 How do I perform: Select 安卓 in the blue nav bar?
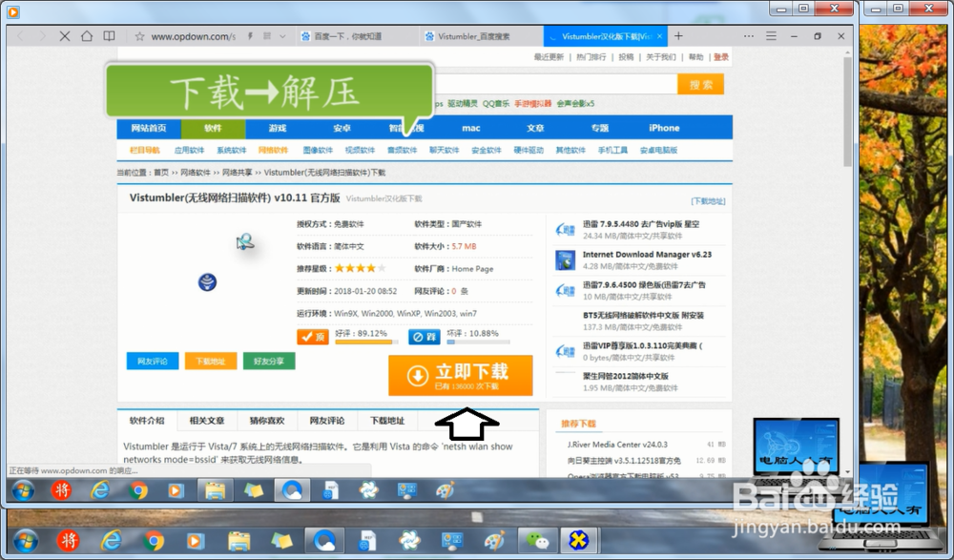[342, 128]
